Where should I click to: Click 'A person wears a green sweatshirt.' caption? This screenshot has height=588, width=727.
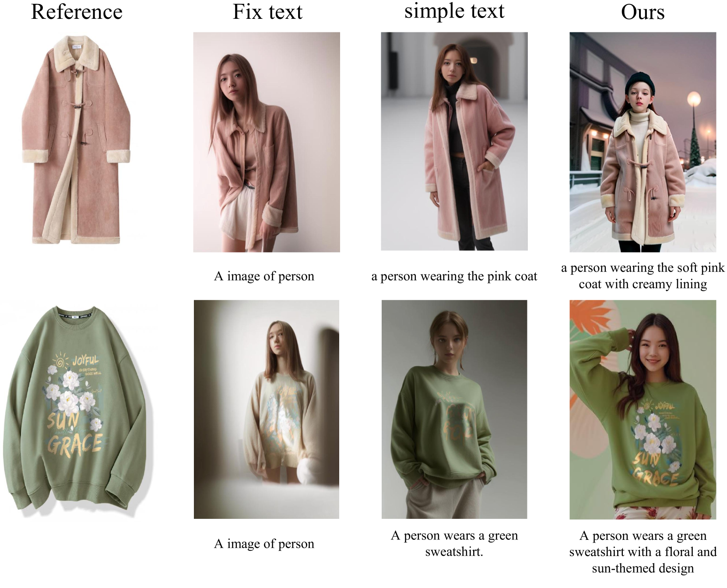point(454,543)
